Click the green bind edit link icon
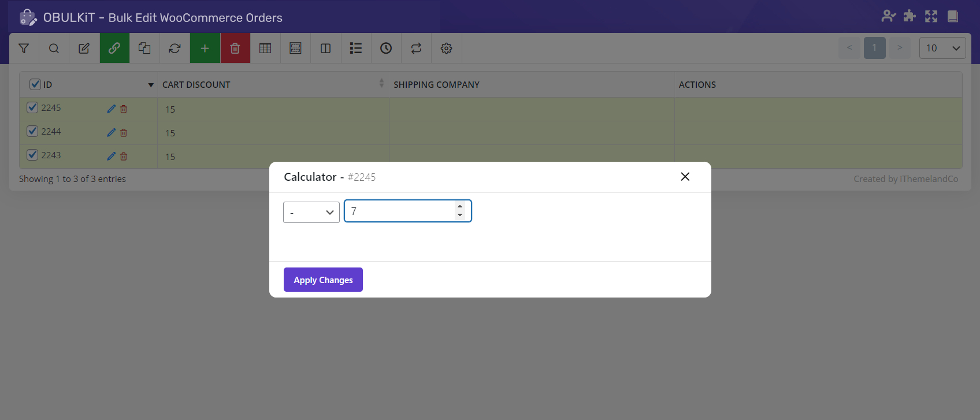Image resolution: width=980 pixels, height=420 pixels. click(114, 49)
